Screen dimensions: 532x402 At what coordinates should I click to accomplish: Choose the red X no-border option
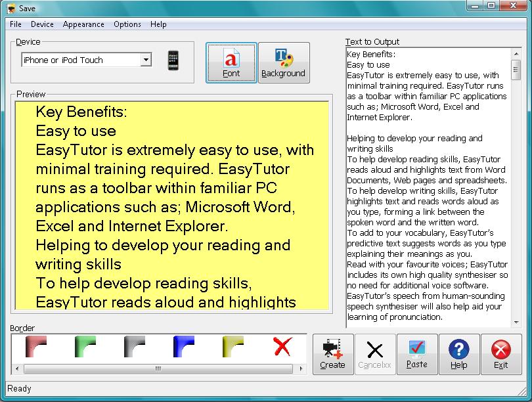[282, 346]
